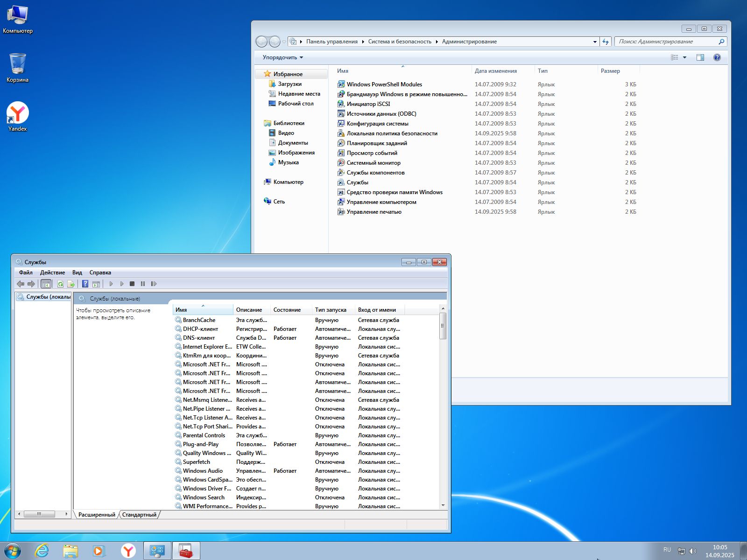The width and height of the screenshot is (747, 560).
Task: Click Планировщик заданий shortcut icon
Action: (x=341, y=143)
